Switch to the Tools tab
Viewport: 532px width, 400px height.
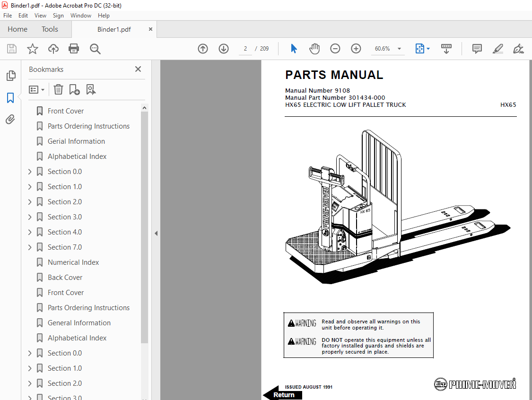(x=50, y=29)
